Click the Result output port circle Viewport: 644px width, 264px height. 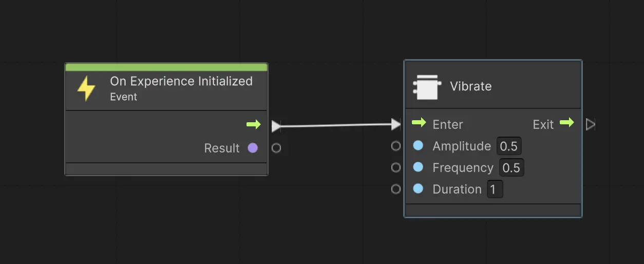point(276,148)
